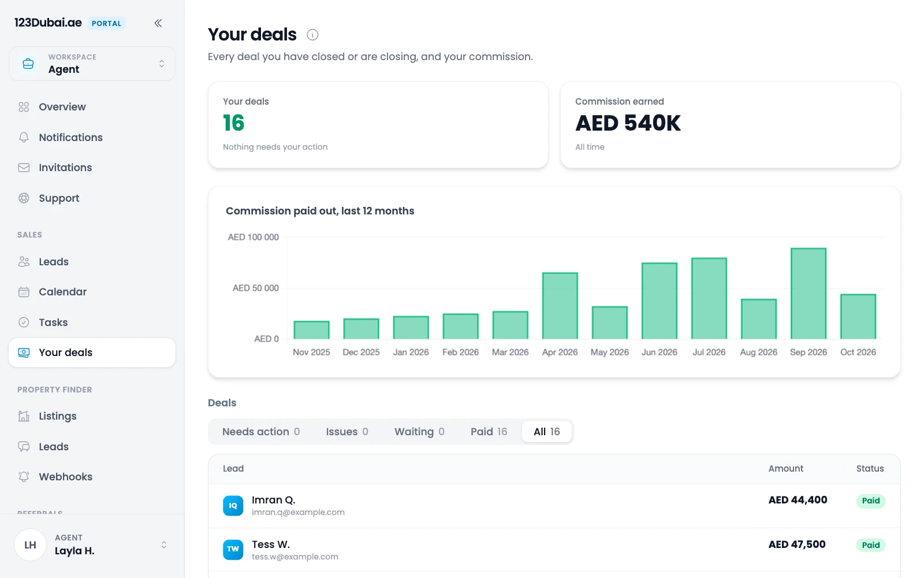Open Calendar icon under Sales

point(24,292)
